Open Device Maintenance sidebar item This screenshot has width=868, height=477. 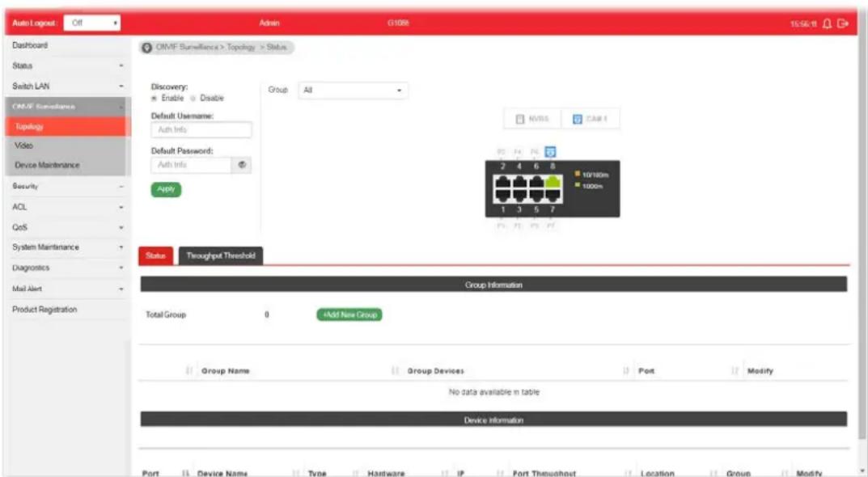[x=66, y=166]
